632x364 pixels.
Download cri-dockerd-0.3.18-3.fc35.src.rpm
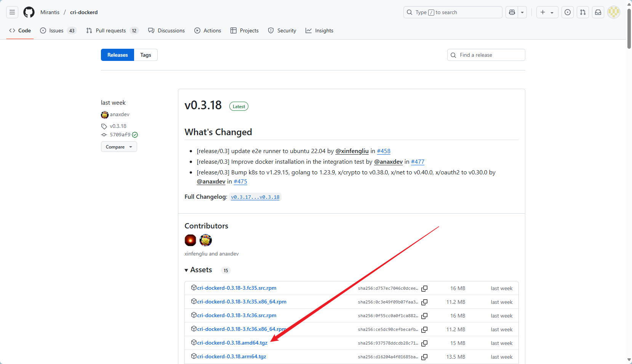(237, 288)
